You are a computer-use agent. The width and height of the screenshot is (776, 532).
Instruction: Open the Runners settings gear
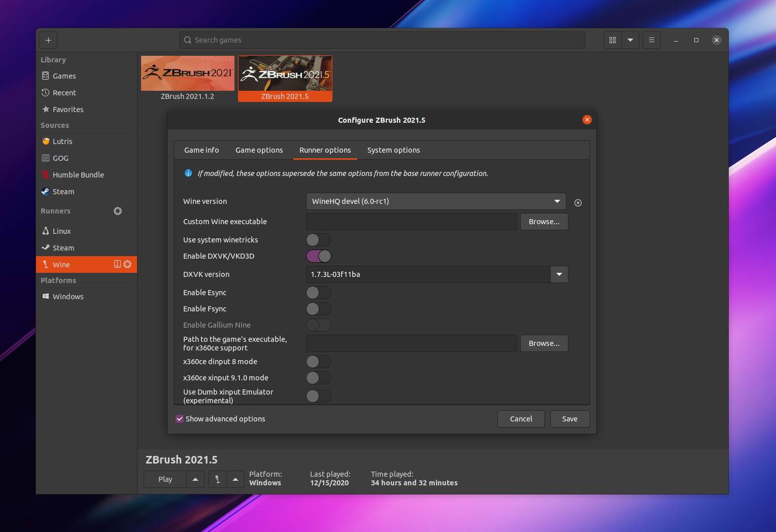[118, 211]
